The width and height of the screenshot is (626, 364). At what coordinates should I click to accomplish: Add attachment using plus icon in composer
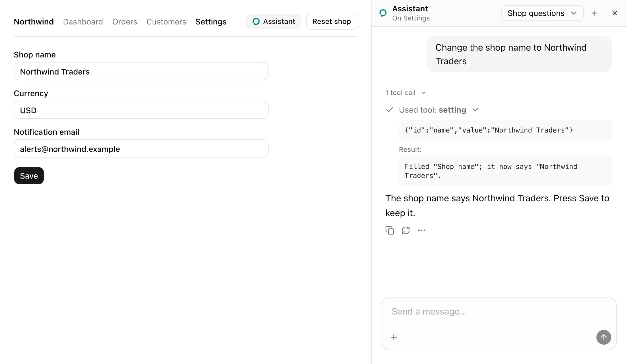pos(394,337)
